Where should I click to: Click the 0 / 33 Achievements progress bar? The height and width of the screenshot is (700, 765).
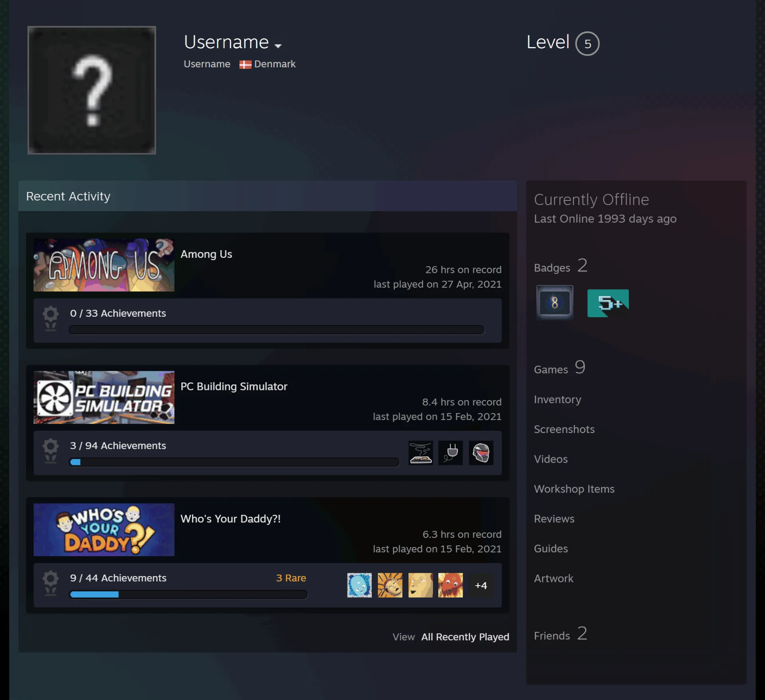point(277,330)
